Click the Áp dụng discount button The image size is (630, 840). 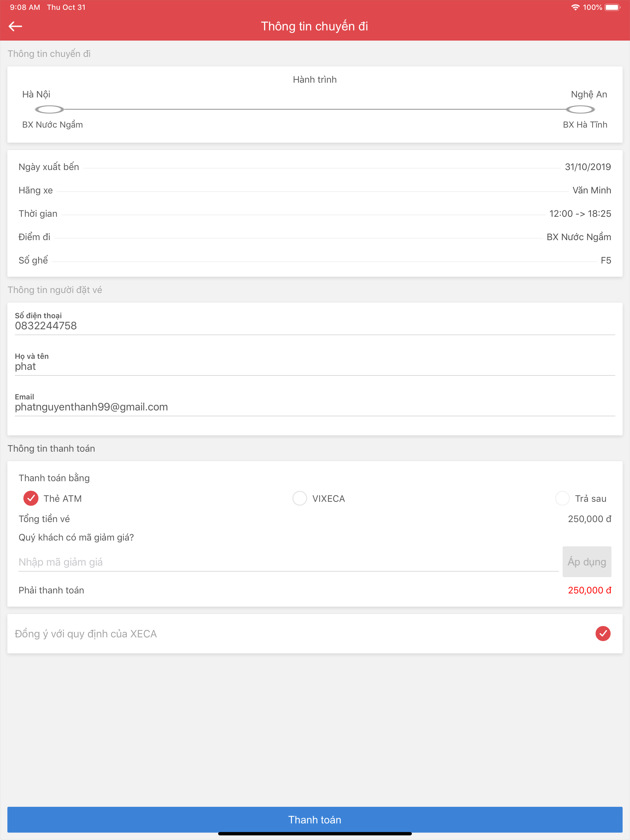[x=587, y=562]
